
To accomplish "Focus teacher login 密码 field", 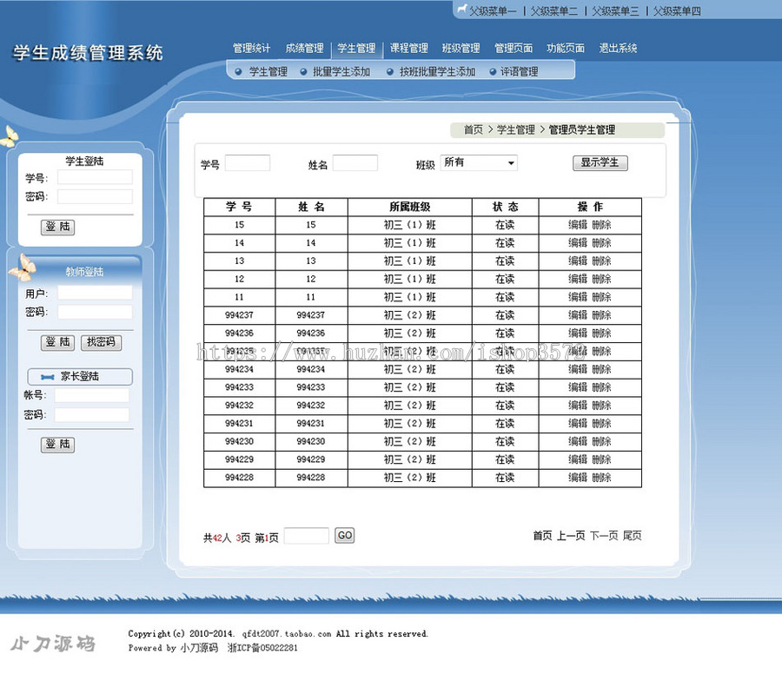I will (95, 312).
